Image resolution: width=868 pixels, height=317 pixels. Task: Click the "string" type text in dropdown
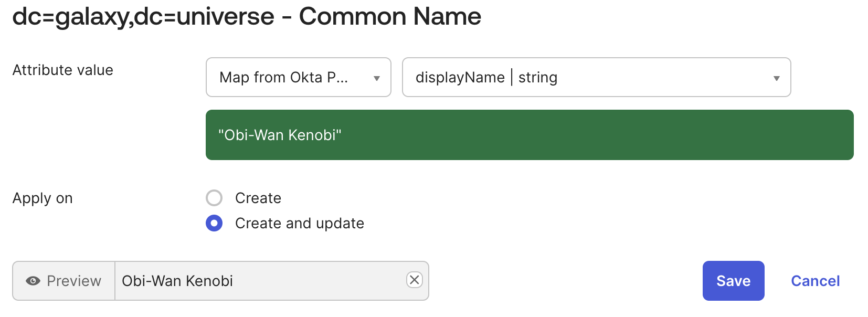pos(537,78)
